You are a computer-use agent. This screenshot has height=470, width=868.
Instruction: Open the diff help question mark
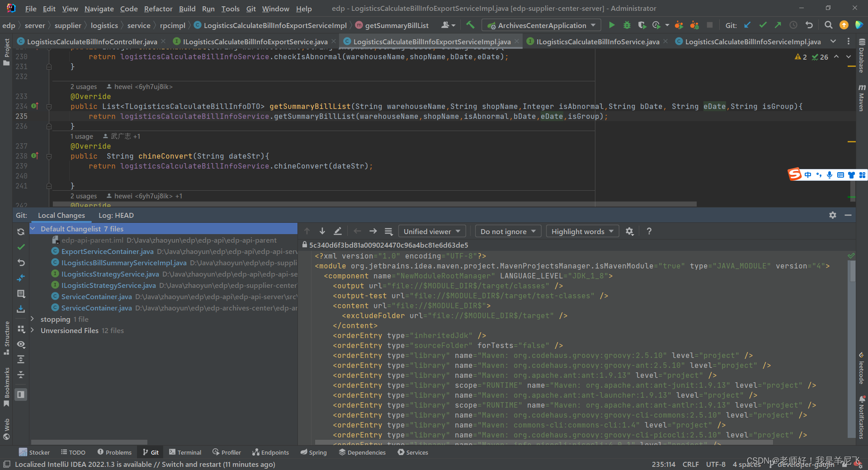click(649, 231)
